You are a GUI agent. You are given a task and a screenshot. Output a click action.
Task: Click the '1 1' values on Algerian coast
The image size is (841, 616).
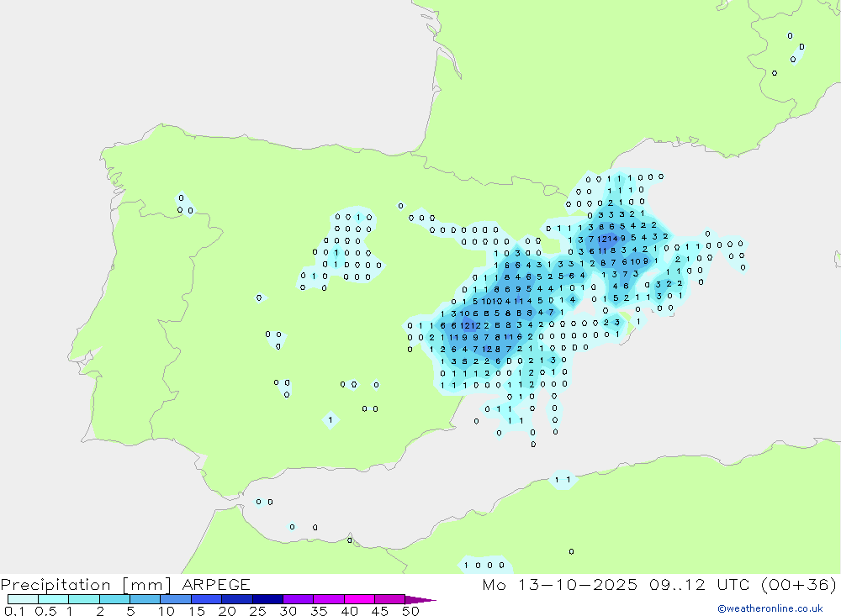click(562, 480)
